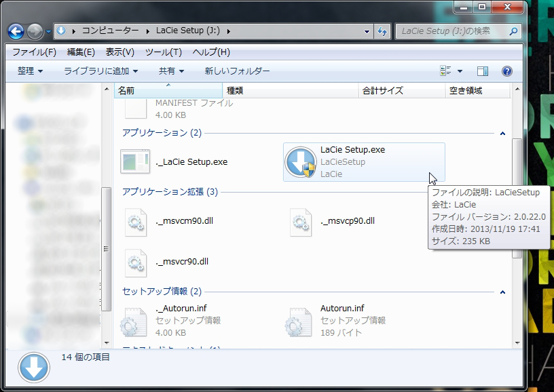Open Explorer help with the question mark icon
This screenshot has height=392, width=554.
506,70
